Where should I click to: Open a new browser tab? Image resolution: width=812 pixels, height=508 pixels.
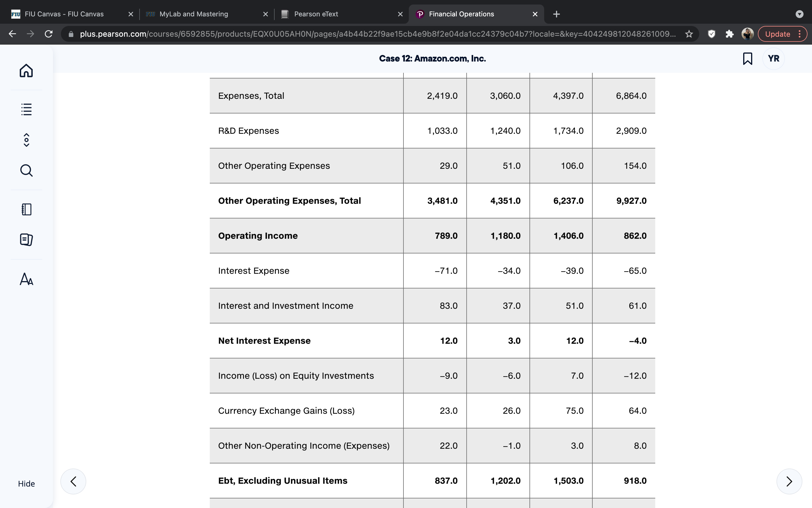(x=556, y=14)
